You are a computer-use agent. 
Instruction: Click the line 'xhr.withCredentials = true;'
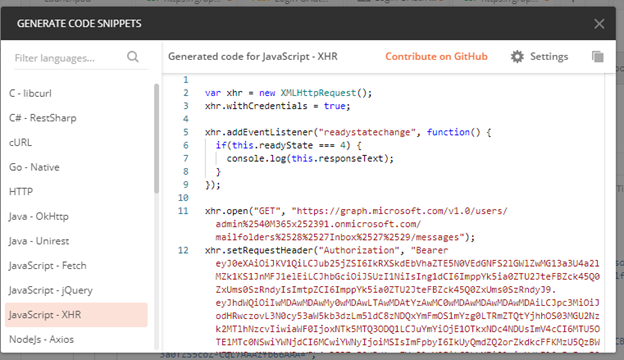(277, 106)
